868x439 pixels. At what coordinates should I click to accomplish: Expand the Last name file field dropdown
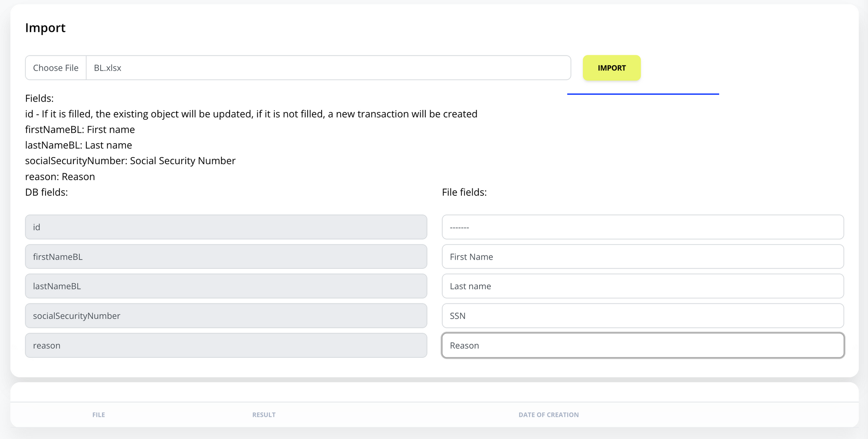click(x=642, y=286)
